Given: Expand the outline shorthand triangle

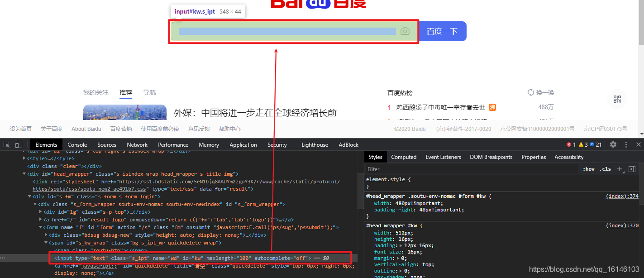Looking at the screenshot, I should [401, 271].
